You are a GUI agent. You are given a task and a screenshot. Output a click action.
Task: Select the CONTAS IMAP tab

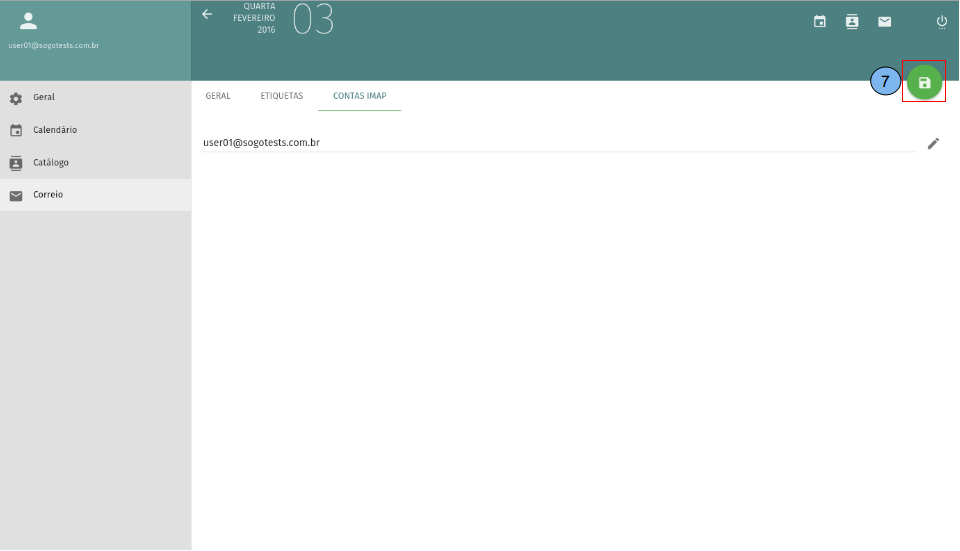pos(359,96)
